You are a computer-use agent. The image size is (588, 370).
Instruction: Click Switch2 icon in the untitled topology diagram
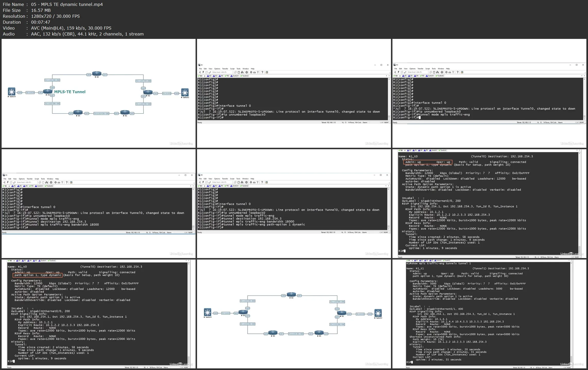click(378, 313)
